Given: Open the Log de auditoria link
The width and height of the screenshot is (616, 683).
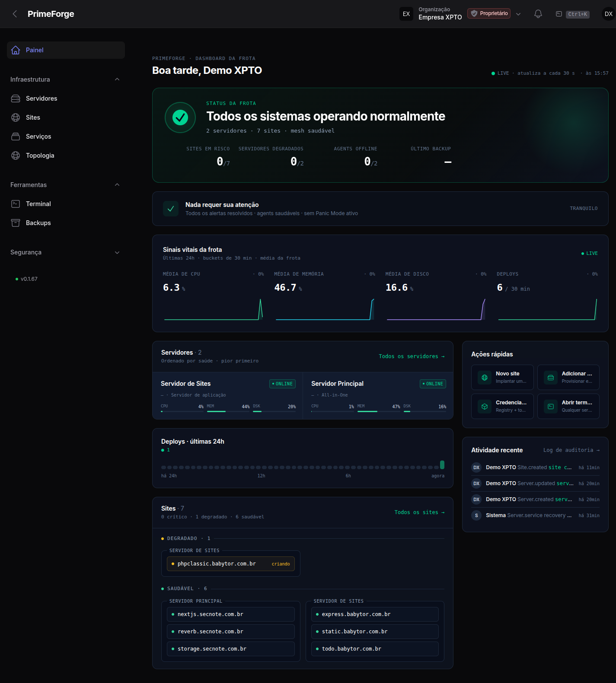Looking at the screenshot, I should (571, 450).
